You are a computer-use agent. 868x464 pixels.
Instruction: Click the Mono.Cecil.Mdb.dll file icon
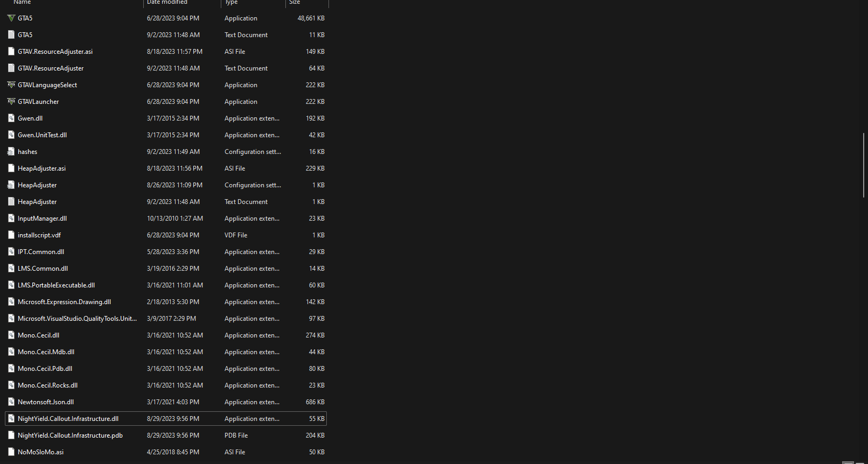[11, 352]
